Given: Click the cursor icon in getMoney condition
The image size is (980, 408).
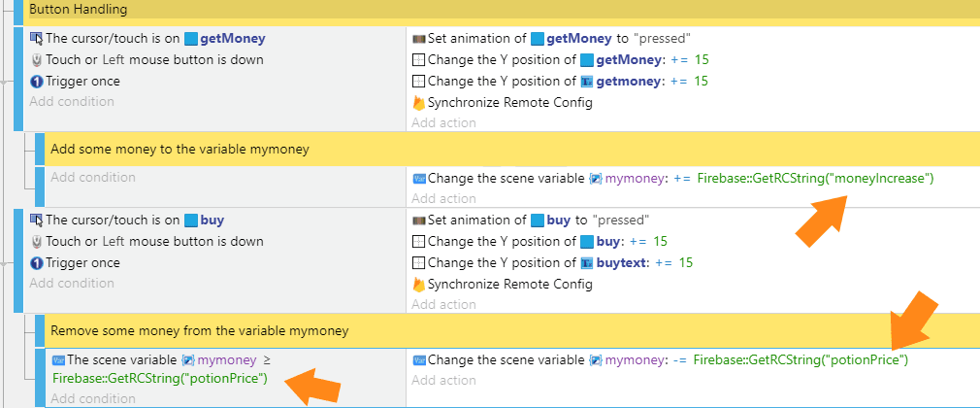Looking at the screenshot, I should click(37, 39).
